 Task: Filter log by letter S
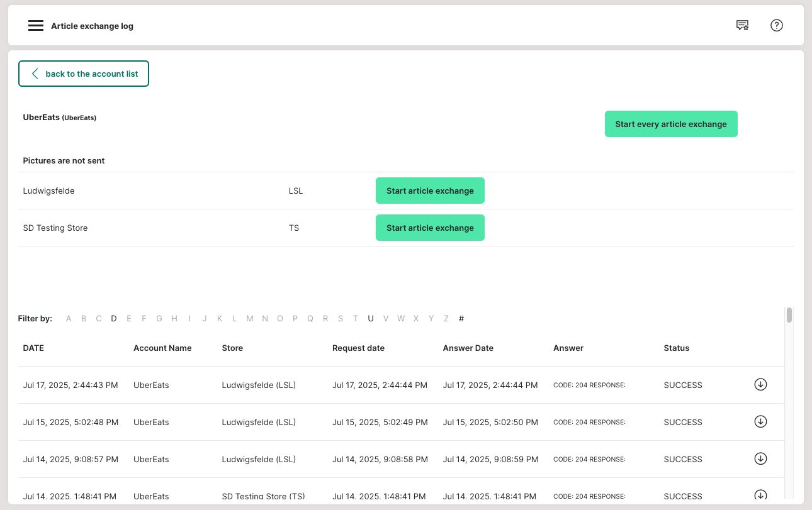pos(341,319)
